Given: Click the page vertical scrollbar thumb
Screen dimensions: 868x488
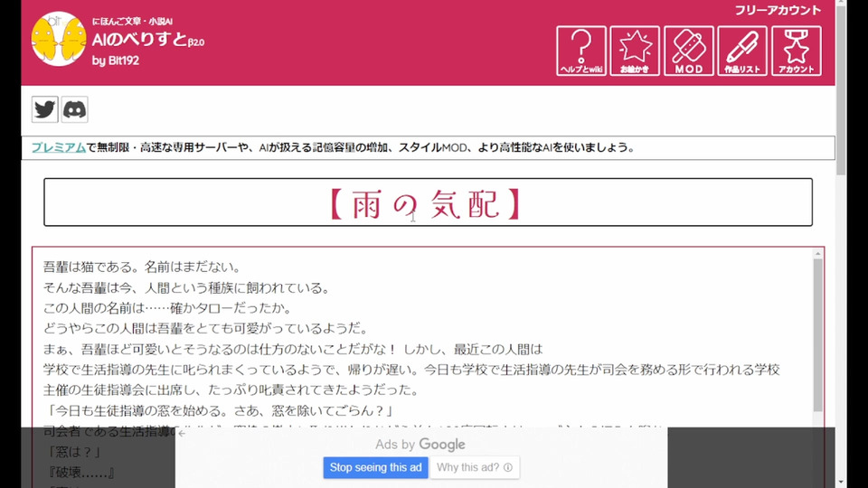Looking at the screenshot, I should pyautogui.click(x=841, y=91).
